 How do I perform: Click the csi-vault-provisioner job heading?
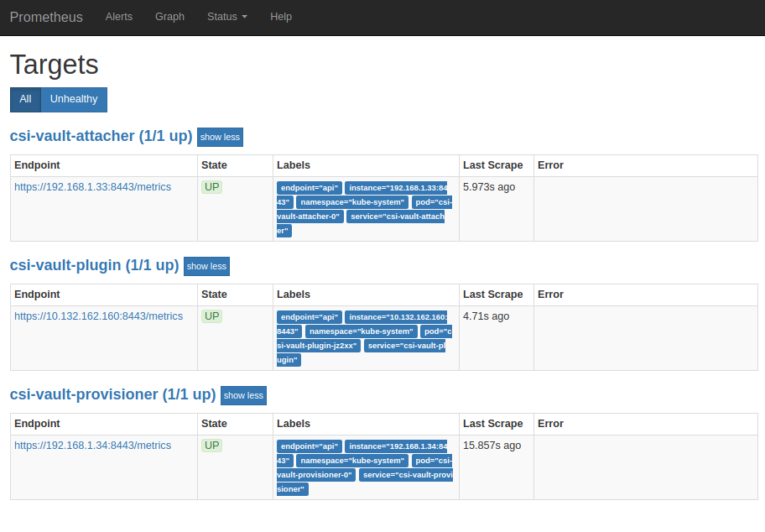[x=112, y=394]
